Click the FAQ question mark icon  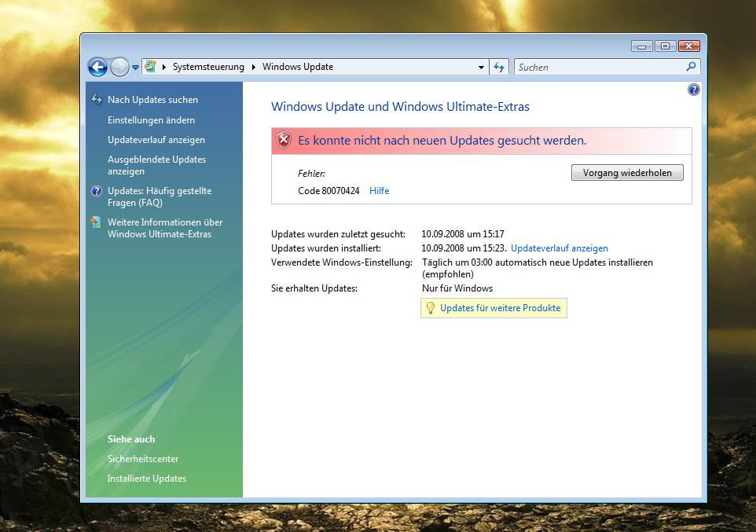click(x=97, y=191)
